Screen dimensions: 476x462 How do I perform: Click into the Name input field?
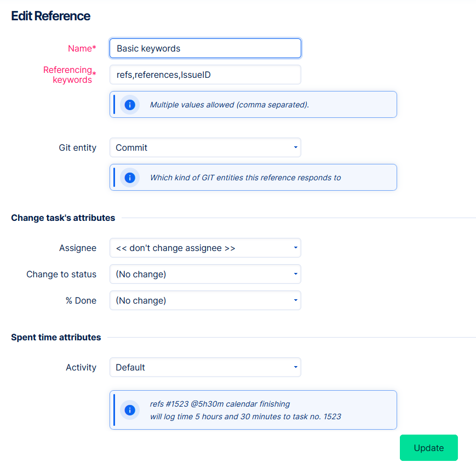coord(205,48)
